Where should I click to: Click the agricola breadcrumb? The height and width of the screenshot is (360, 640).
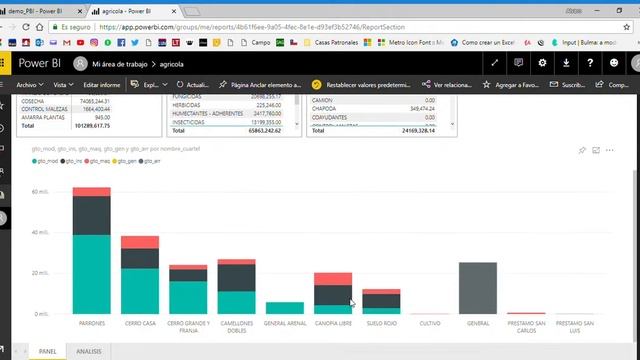[x=171, y=64]
